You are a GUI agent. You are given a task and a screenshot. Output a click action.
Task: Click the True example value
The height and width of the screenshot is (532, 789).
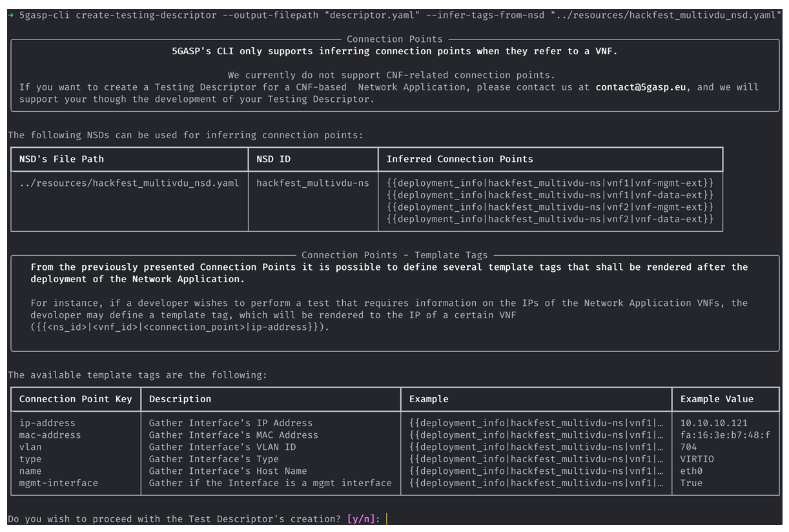tap(692, 483)
